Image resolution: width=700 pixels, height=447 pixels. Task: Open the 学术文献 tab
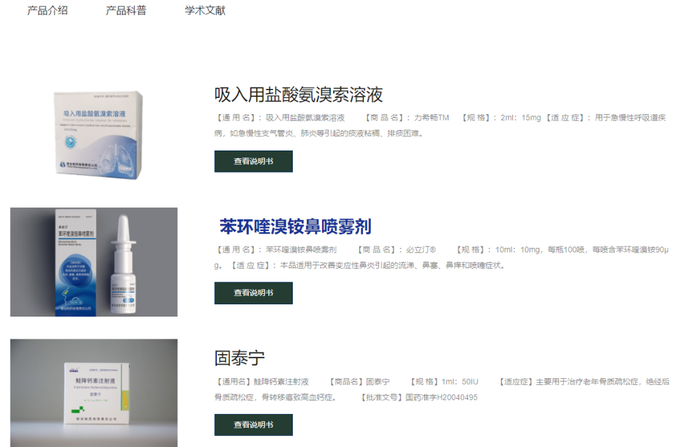click(x=205, y=10)
